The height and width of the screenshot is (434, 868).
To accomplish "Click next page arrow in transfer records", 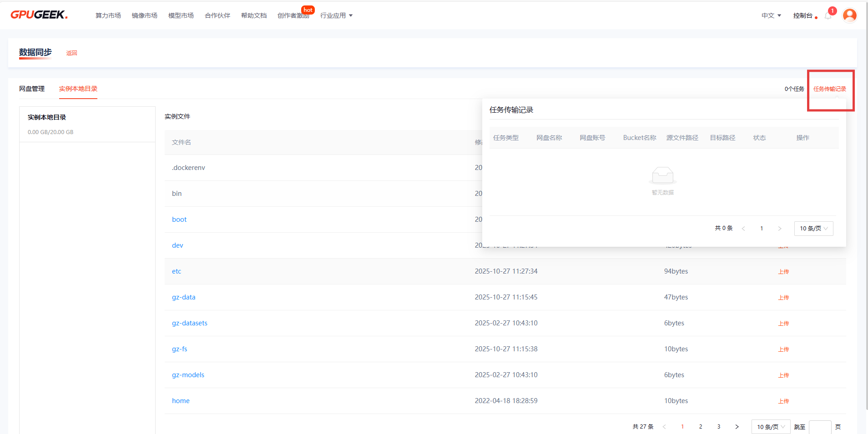I will (780, 229).
